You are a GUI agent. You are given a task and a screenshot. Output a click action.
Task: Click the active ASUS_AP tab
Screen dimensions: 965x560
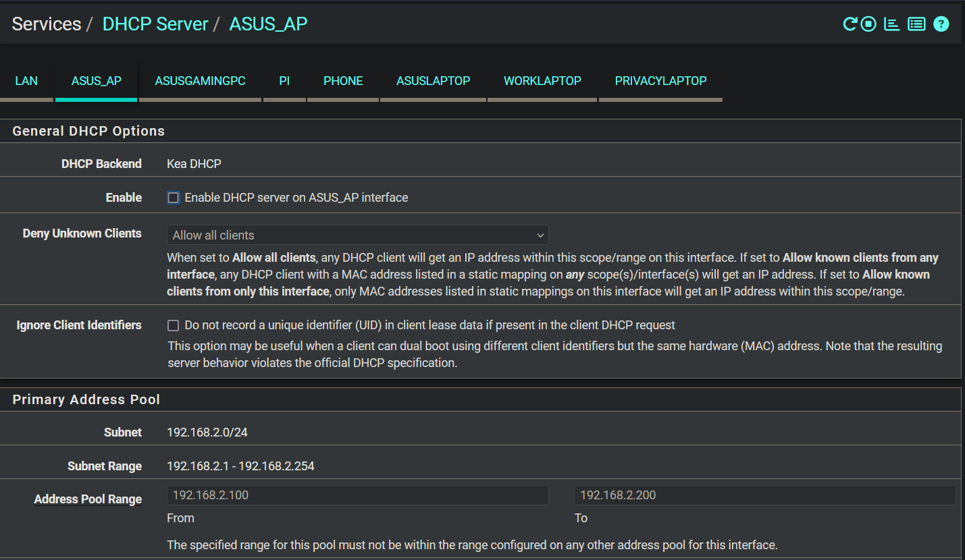click(97, 81)
